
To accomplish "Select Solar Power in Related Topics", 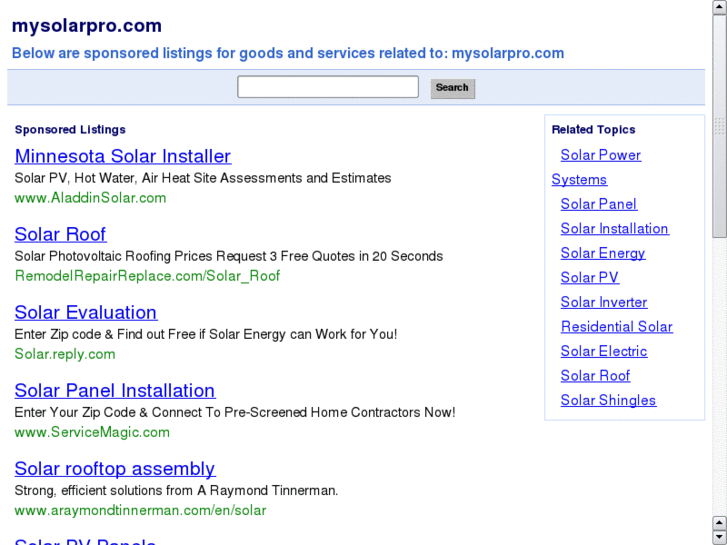I will pyautogui.click(x=600, y=155).
